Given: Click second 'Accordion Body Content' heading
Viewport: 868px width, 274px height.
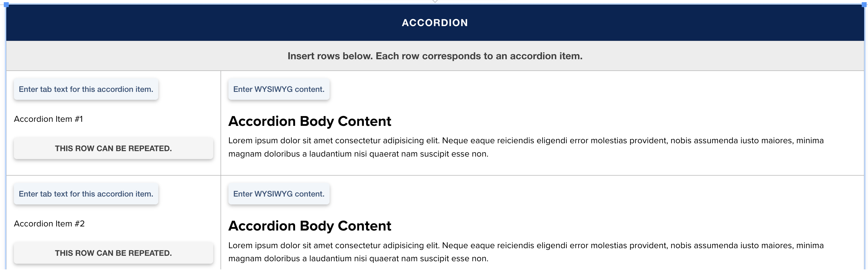Looking at the screenshot, I should coord(310,226).
